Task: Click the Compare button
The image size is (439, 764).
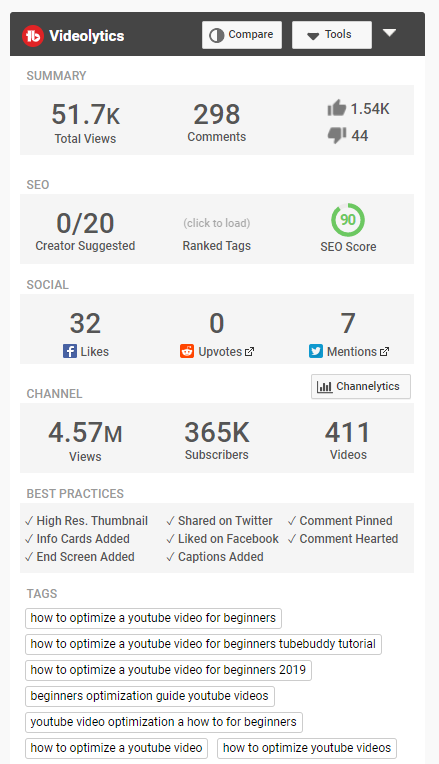Action: pyautogui.click(x=242, y=35)
